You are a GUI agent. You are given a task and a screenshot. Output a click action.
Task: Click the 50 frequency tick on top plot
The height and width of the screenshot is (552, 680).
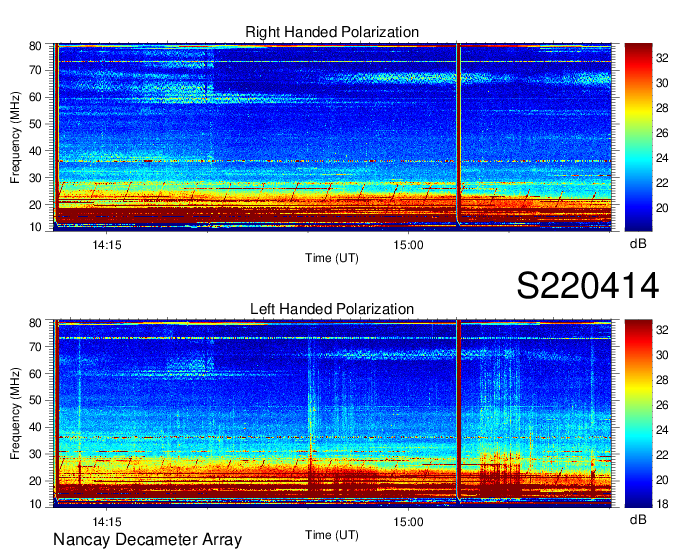[35, 124]
